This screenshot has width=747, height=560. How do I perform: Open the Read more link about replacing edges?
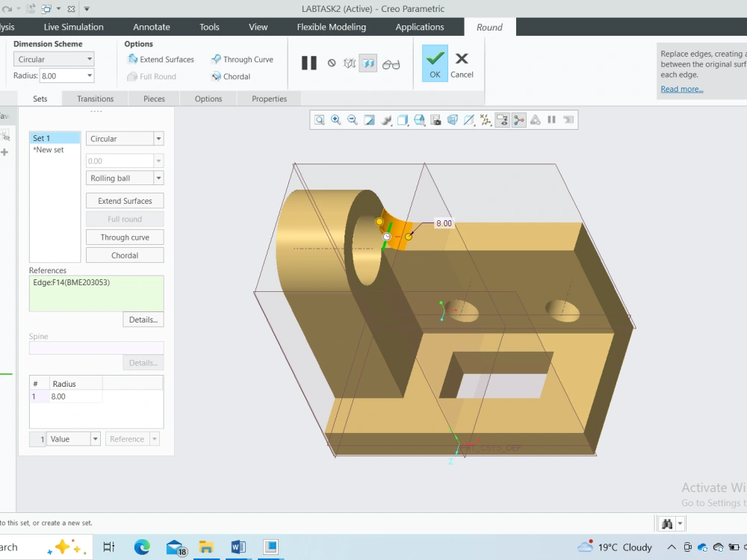(x=681, y=89)
